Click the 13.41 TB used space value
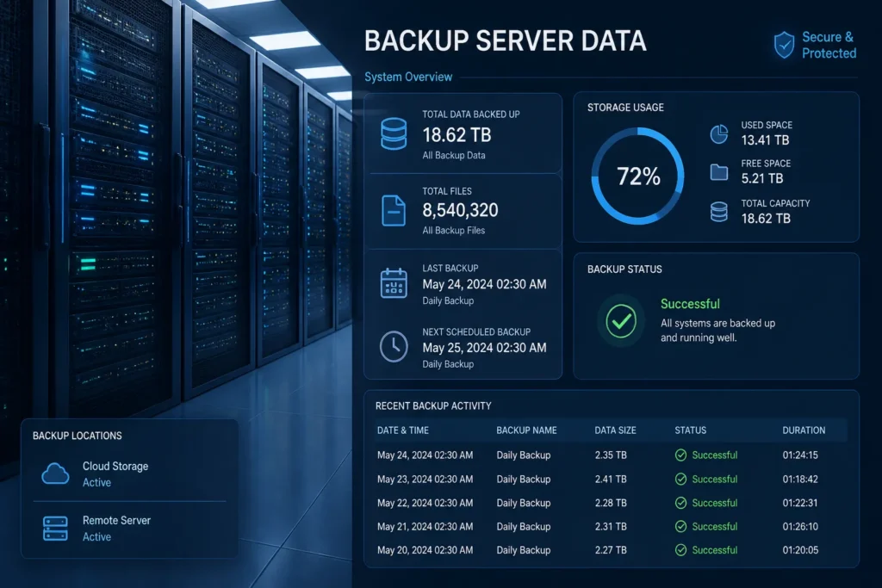 click(x=765, y=140)
